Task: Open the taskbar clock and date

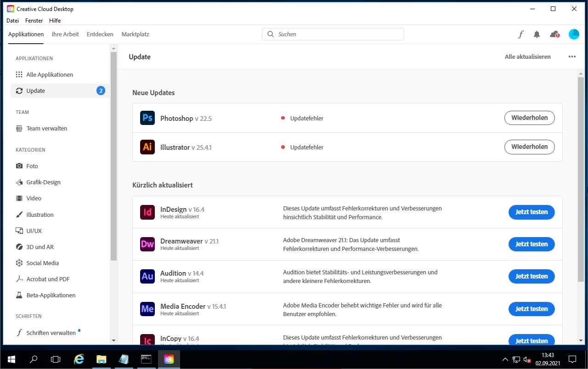Action: point(548,359)
